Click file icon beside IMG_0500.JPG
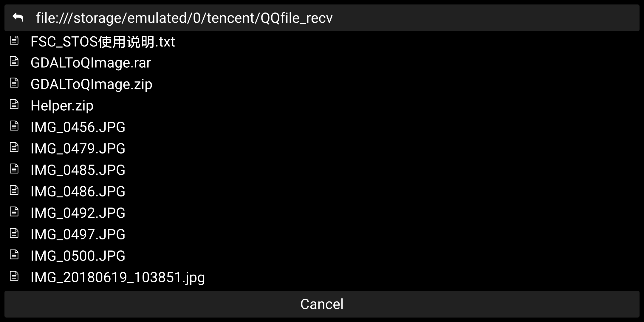The width and height of the screenshot is (644, 322). point(14,254)
